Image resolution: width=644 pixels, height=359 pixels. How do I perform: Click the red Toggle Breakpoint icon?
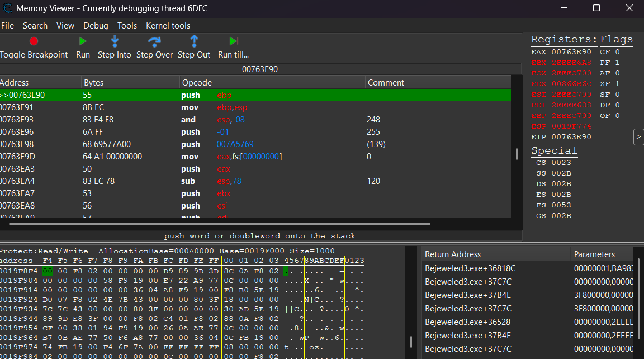coord(34,41)
